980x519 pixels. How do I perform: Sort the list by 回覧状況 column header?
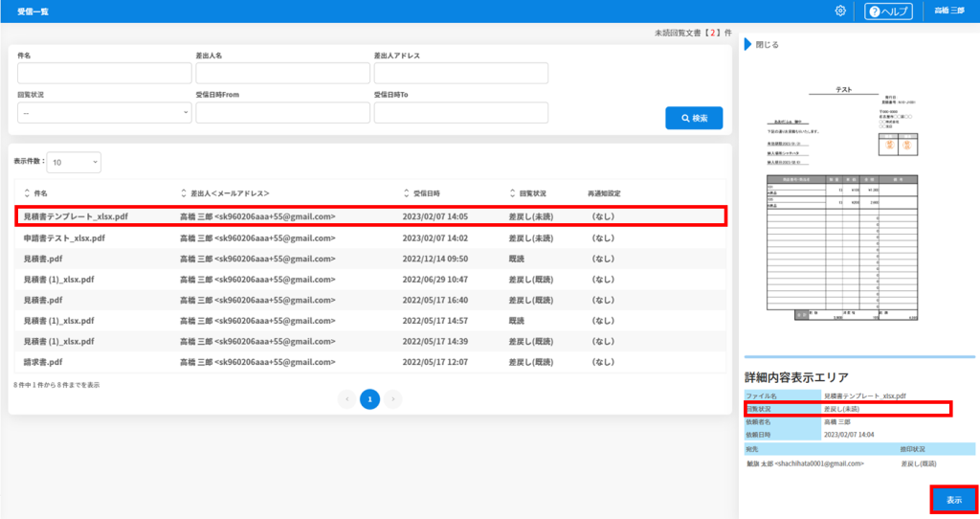click(x=527, y=193)
